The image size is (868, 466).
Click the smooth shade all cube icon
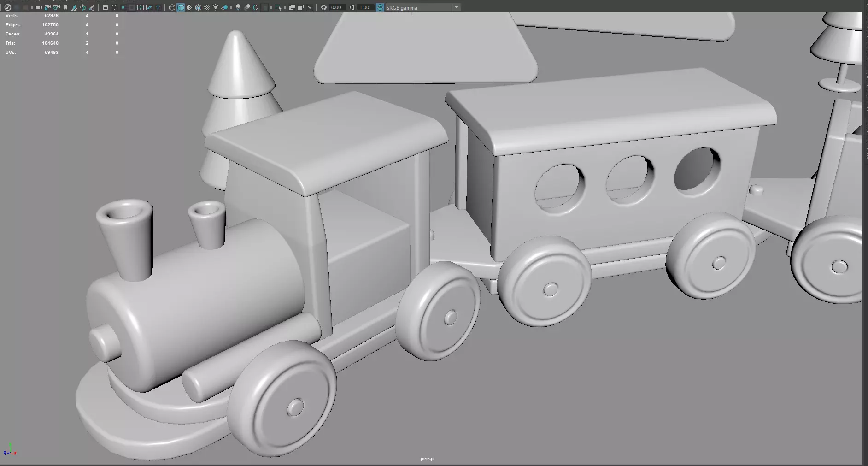tap(181, 7)
